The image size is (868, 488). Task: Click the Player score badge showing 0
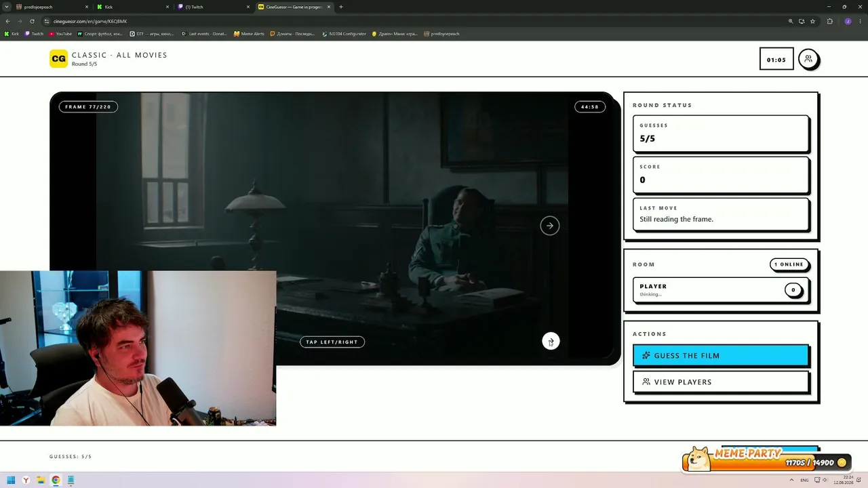click(x=793, y=290)
